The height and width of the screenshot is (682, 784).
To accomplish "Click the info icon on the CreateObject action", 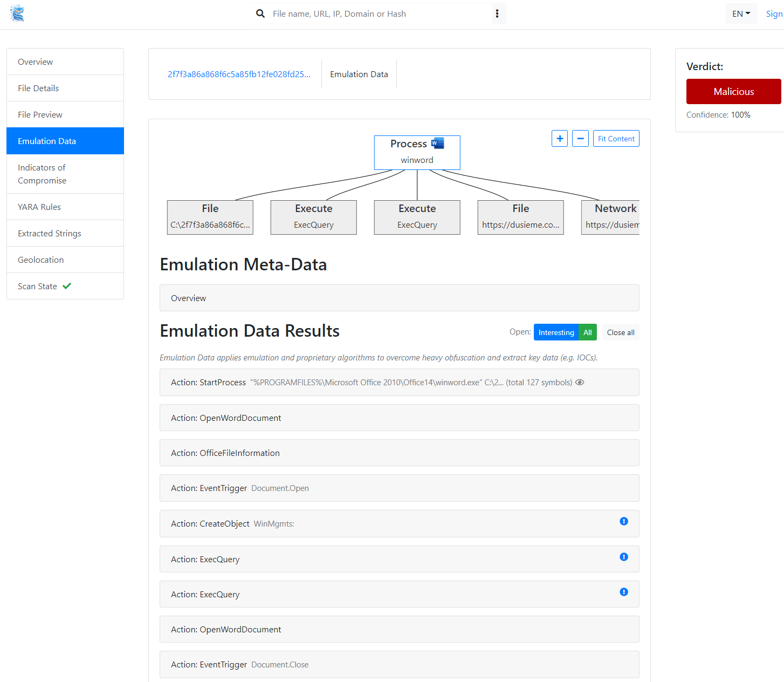I will coord(624,521).
